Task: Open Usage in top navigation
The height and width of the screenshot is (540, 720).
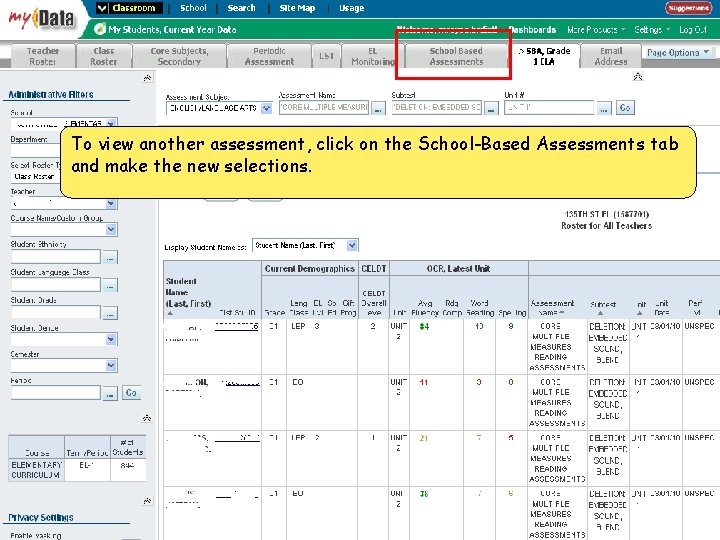Action: tap(352, 8)
